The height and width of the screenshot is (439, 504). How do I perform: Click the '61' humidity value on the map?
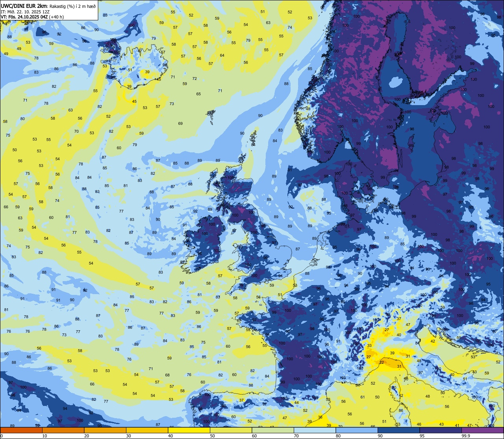click(x=363, y=397)
